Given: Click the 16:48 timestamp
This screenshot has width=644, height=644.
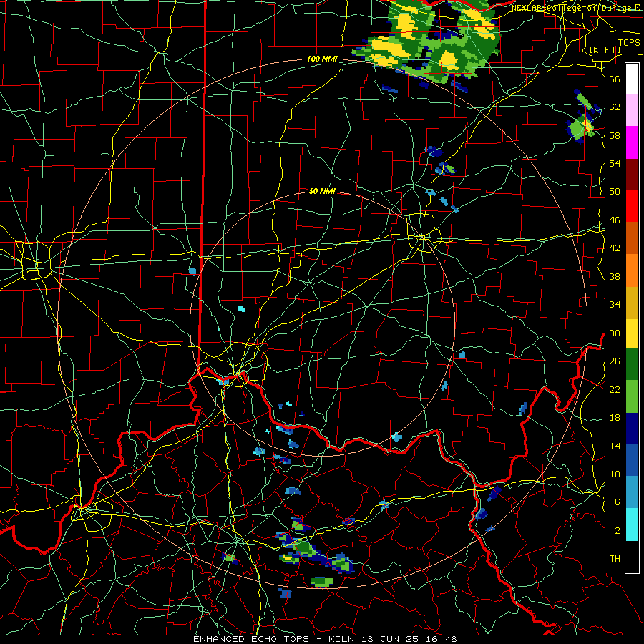Looking at the screenshot, I should 441,639.
